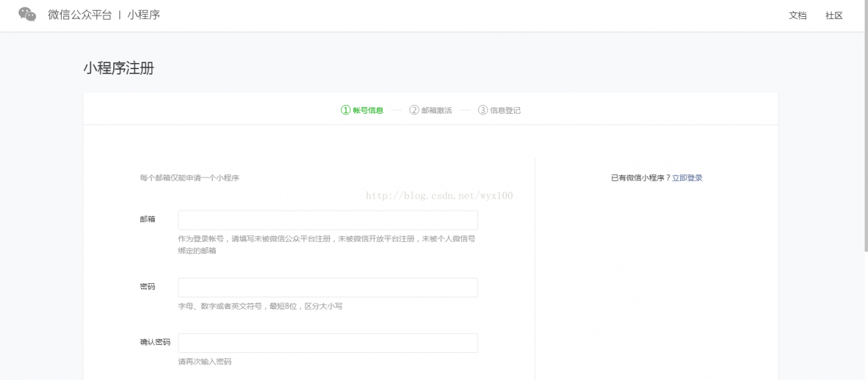
Task: Click the 密码 field label
Action: (x=148, y=287)
